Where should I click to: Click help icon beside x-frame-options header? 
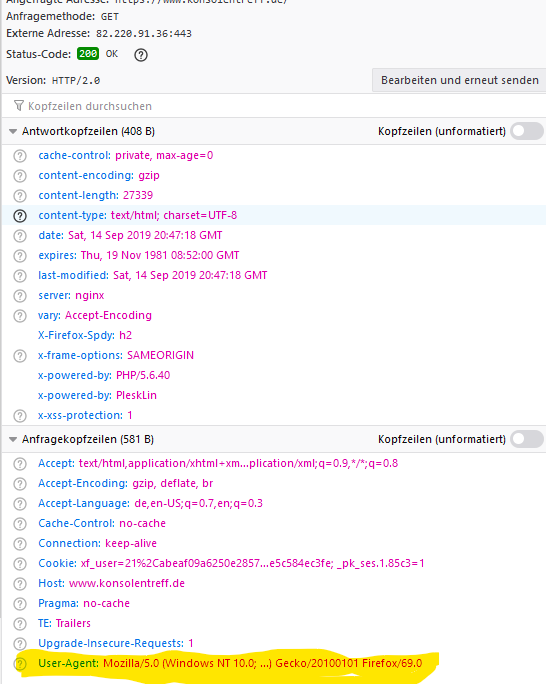tap(20, 356)
